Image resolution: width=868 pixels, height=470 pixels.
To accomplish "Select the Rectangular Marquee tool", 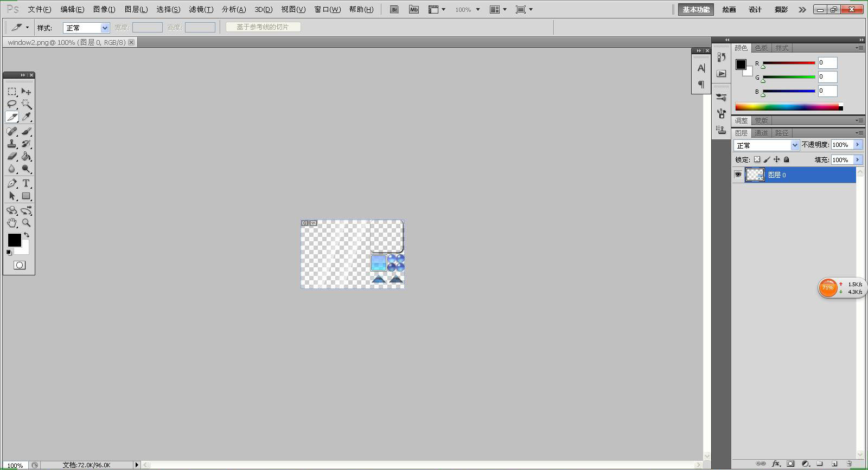I will 12,92.
